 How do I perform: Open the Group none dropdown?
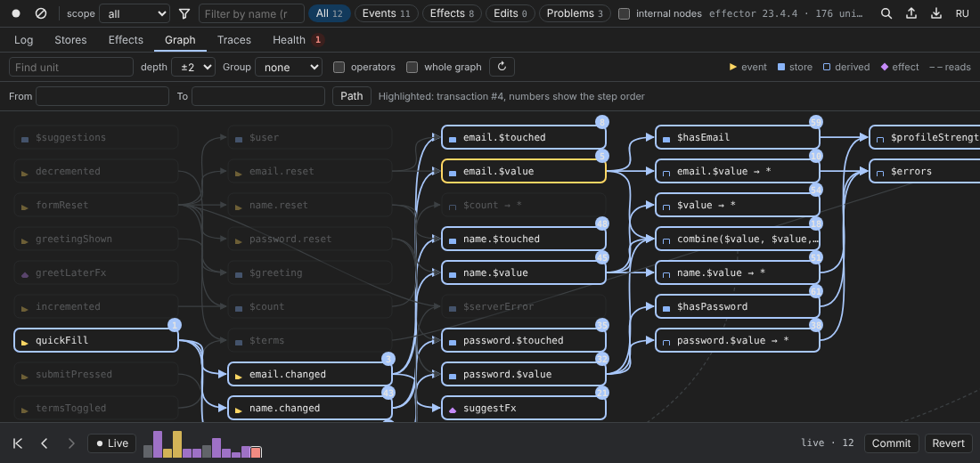pyautogui.click(x=289, y=67)
